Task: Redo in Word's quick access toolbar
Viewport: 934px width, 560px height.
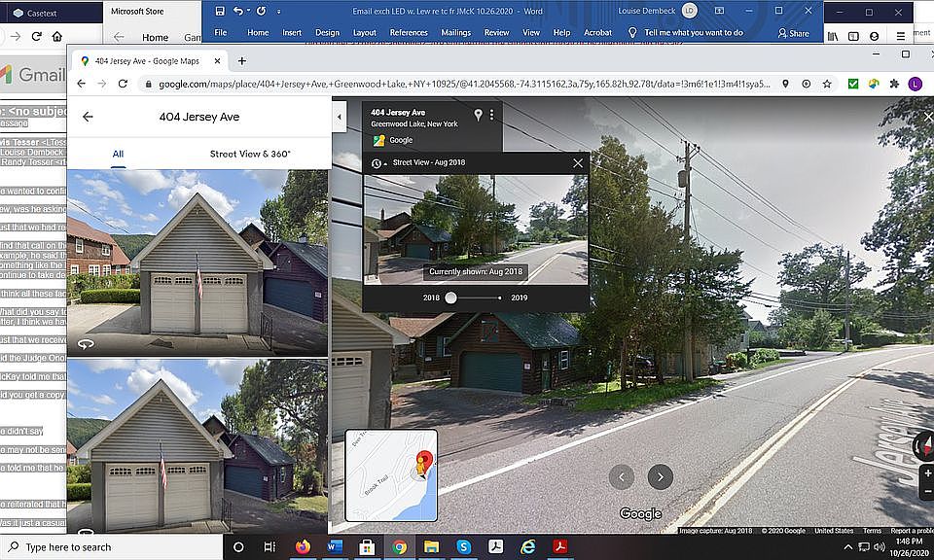Action: tap(261, 11)
